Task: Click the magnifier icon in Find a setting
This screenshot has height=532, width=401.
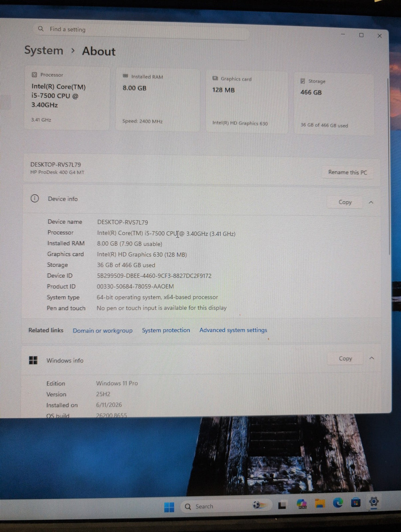Action: point(41,29)
